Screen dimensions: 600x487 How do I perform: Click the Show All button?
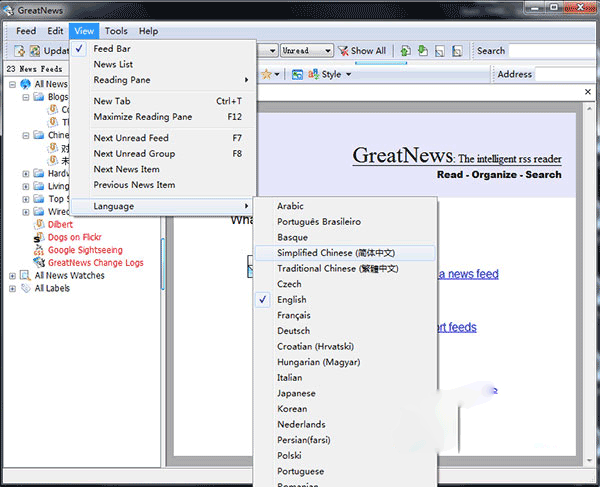[x=361, y=50]
